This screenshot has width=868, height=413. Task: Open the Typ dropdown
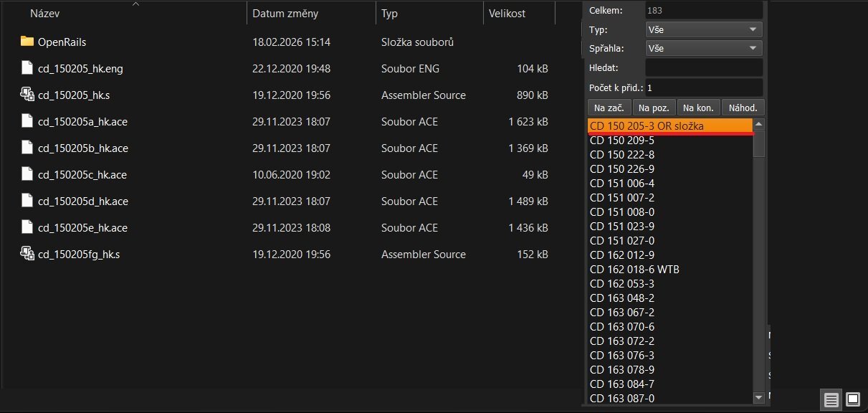click(703, 29)
